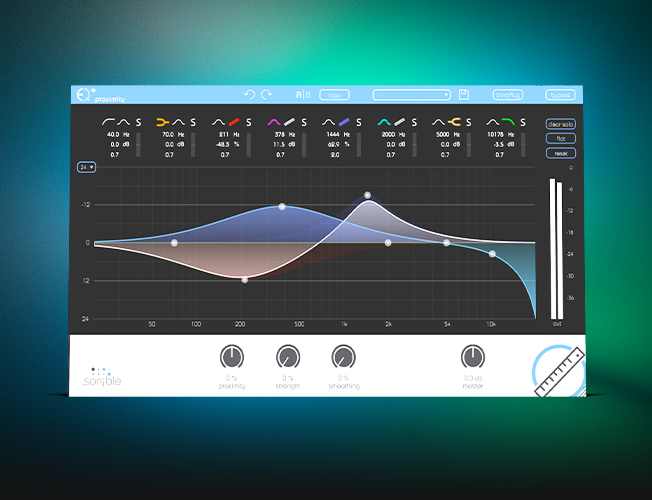Click the "-48.3 %" value on 211 band
Viewport: 652px width, 500px height.
pos(227,144)
